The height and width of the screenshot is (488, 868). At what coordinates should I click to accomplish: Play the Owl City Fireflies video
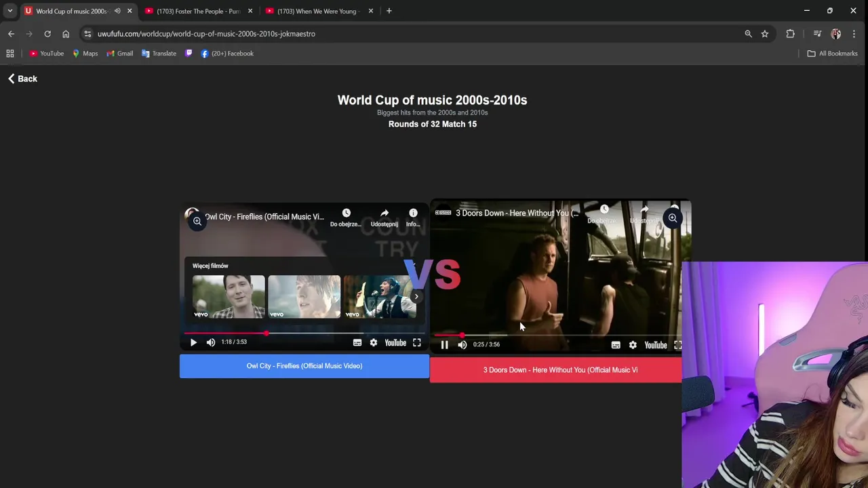193,342
